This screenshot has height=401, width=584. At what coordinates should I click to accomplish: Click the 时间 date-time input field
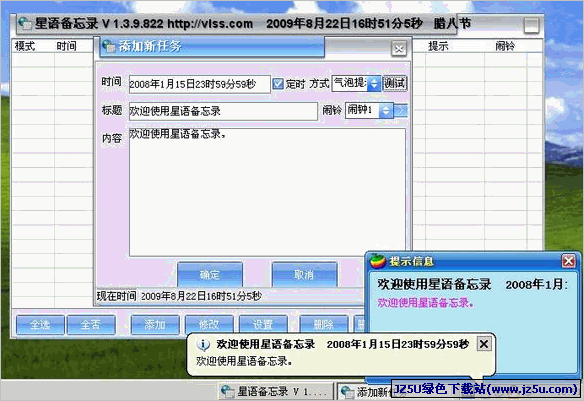pyautogui.click(x=199, y=85)
